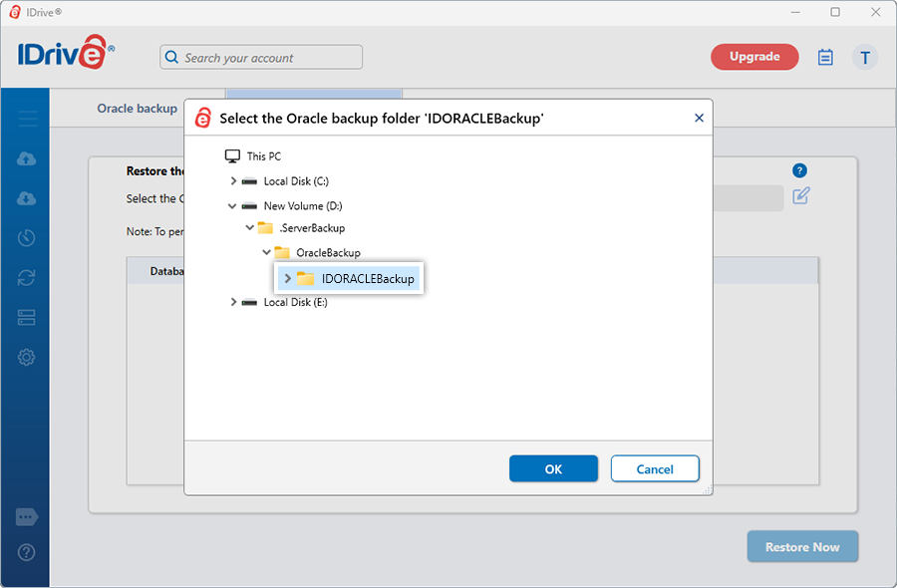Cancel the folder selection dialog
The height and width of the screenshot is (588, 897).
[x=655, y=469]
